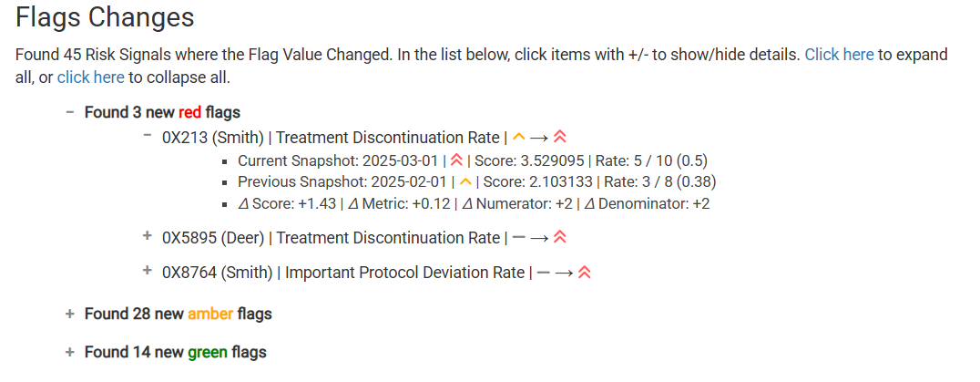Viewport: 980px width, 382px height.
Task: Click red double-arrow icon on the 0X213 row
Action: [x=560, y=137]
